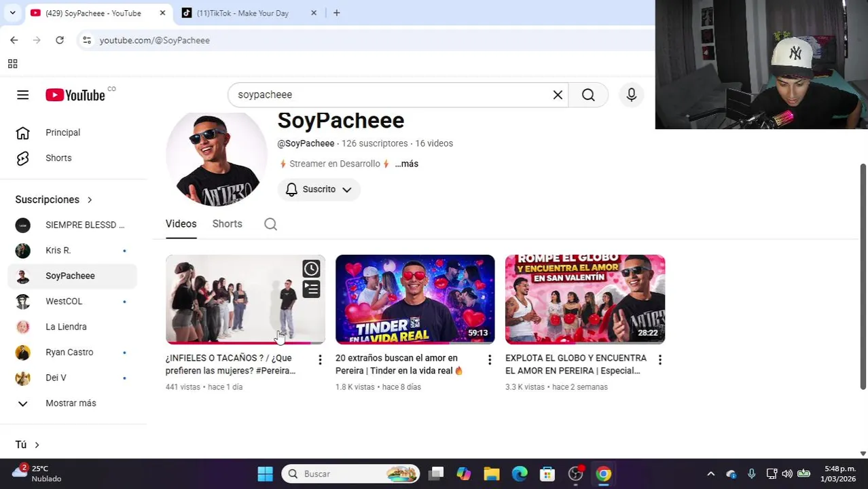Viewport: 868px width, 489px height.
Task: Click the page vertical scrollbar
Action: coord(863,276)
